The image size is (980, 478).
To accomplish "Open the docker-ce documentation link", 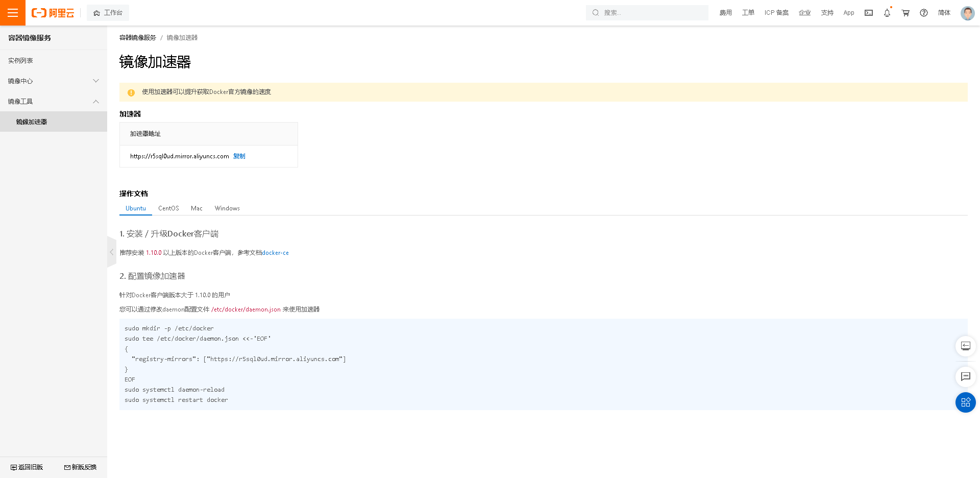I will tap(275, 252).
